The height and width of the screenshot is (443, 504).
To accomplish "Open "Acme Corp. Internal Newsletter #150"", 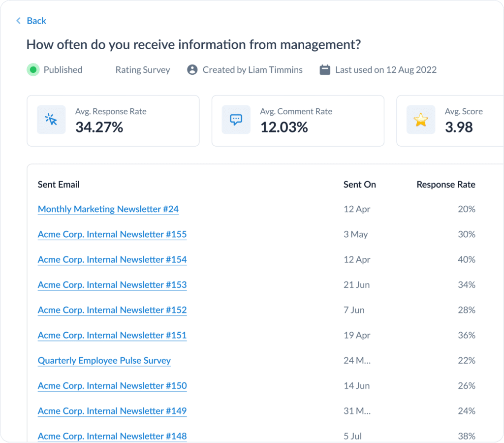I will click(x=112, y=385).
